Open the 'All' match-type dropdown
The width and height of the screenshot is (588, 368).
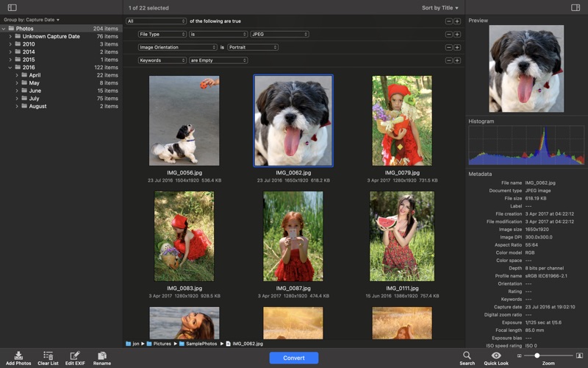pyautogui.click(x=156, y=21)
